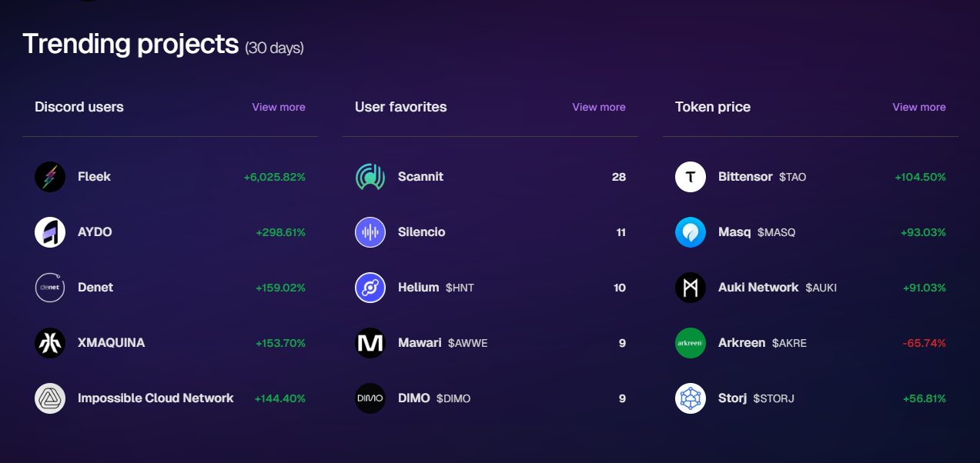Image resolution: width=980 pixels, height=463 pixels.
Task: Select the DIMO black logo
Action: (x=370, y=398)
